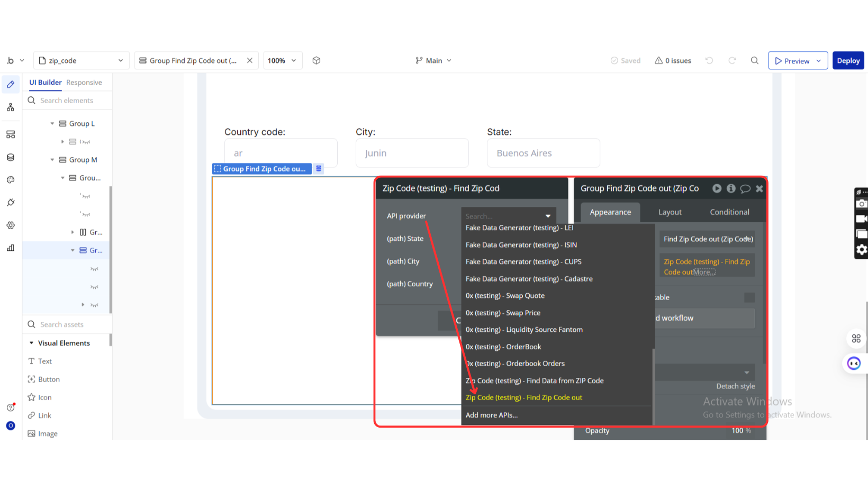The width and height of the screenshot is (868, 489).
Task: Click the info icon in property editor header
Action: (x=731, y=188)
